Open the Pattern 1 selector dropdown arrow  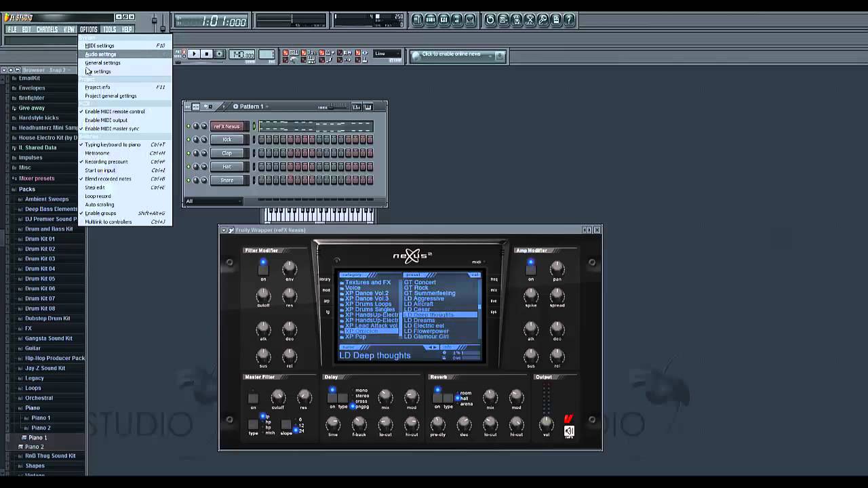pyautogui.click(x=266, y=106)
